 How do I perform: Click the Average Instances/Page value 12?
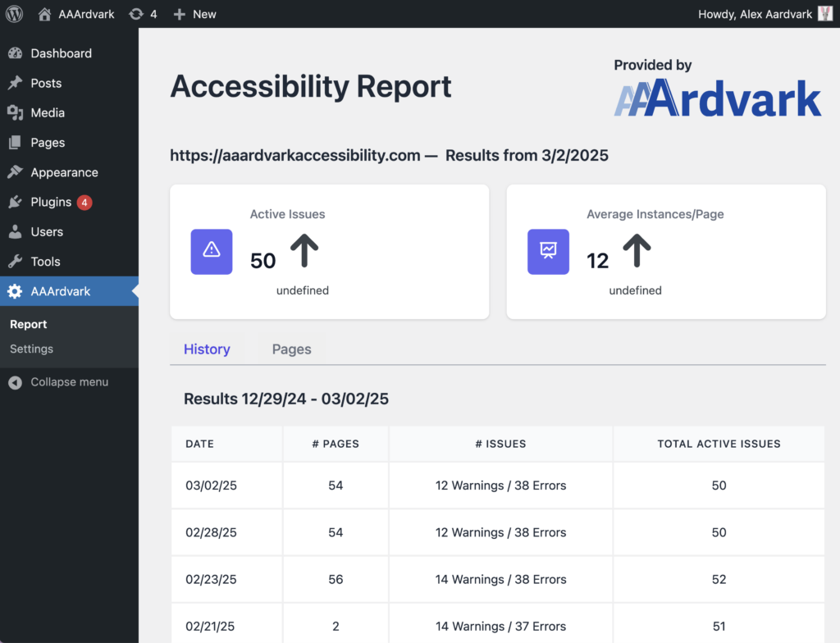[x=598, y=261]
